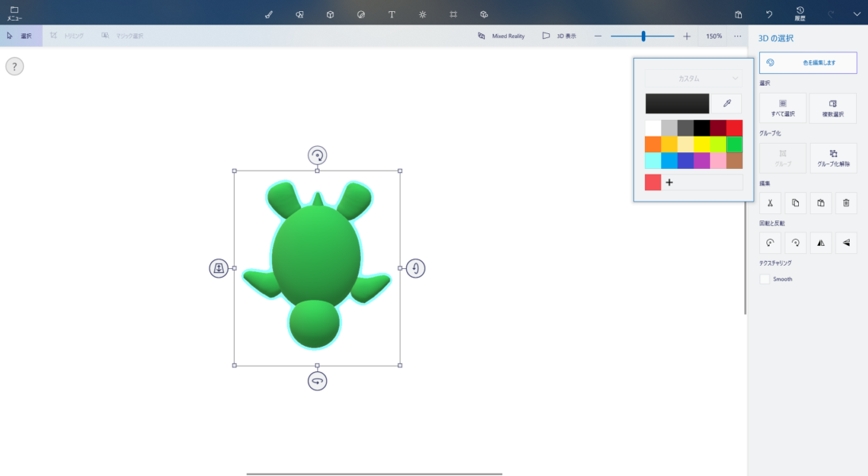
Task: Choose the light cyan color swatch
Action: click(x=653, y=160)
